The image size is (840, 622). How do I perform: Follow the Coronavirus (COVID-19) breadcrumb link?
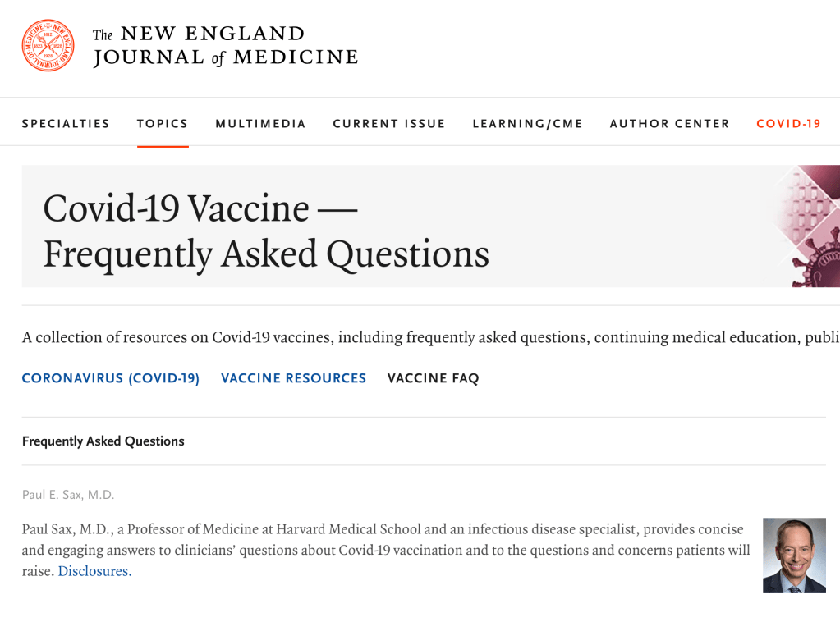click(111, 378)
